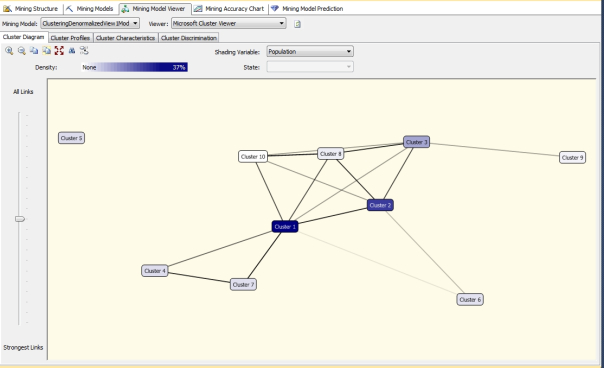Image resolution: width=604 pixels, height=368 pixels.
Task: Open the Mining Accuracy Chart tab
Action: pos(230,8)
